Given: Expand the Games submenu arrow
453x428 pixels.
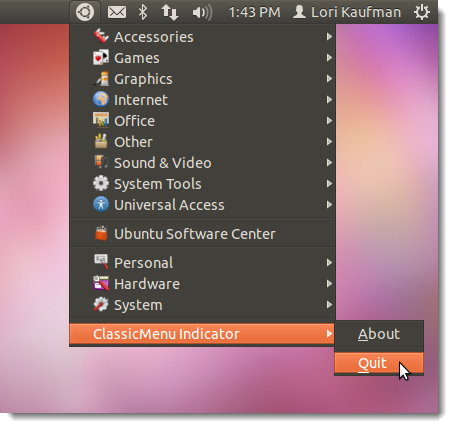Looking at the screenshot, I should tap(329, 58).
